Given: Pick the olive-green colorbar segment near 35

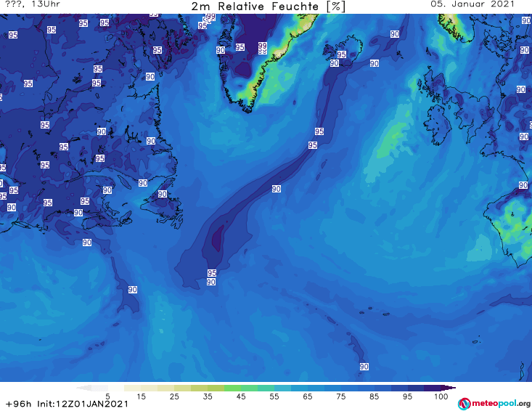Looking at the screenshot, I should point(216,388).
